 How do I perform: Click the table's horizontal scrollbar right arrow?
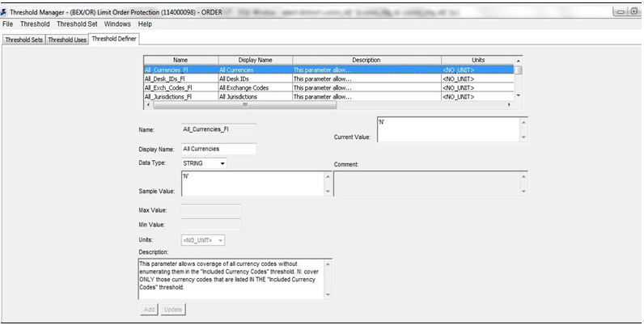[x=509, y=105]
